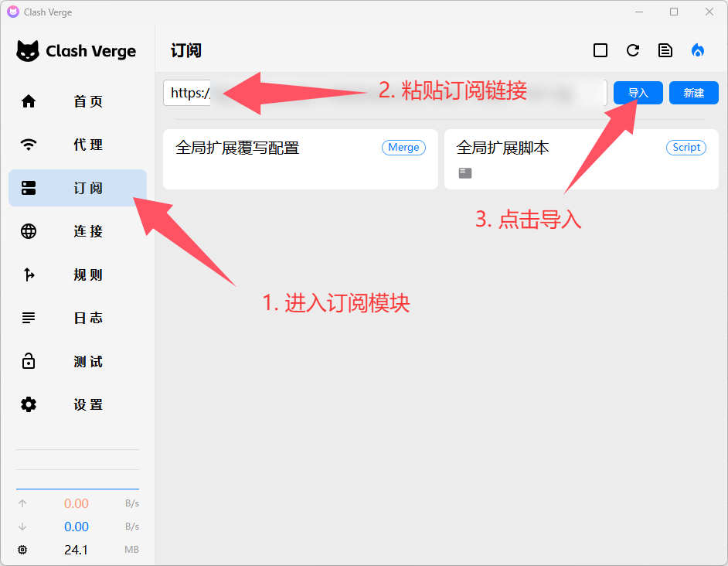
Task: Click the 订阅 page title
Action: 186,51
